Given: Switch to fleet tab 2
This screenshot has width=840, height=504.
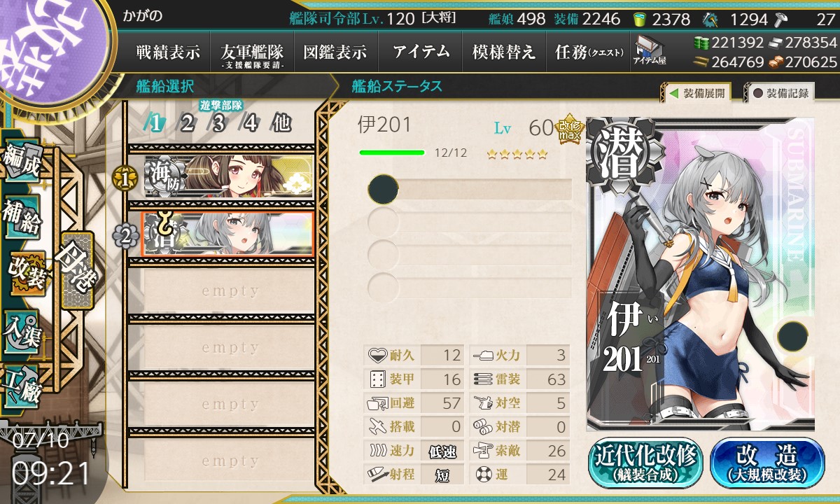Looking at the screenshot, I should (187, 123).
